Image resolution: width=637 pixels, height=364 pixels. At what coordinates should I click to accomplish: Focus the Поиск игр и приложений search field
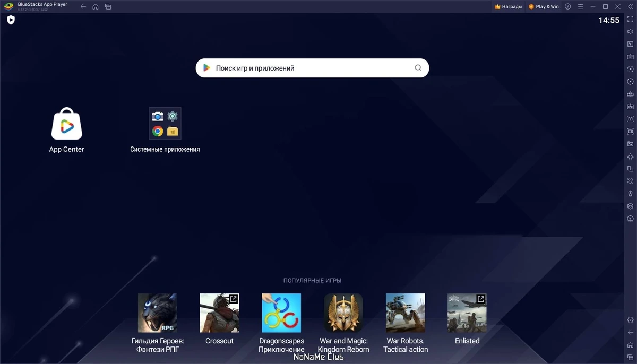(x=312, y=68)
